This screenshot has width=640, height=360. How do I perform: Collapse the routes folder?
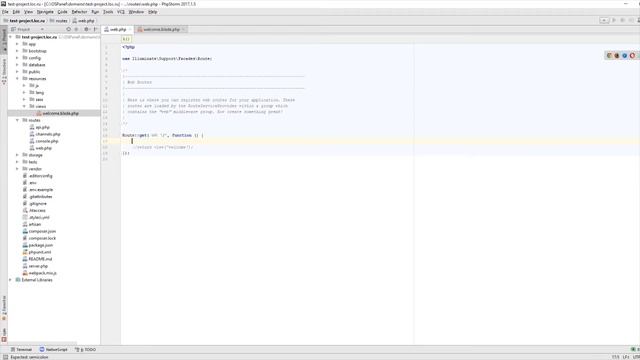click(x=17, y=120)
